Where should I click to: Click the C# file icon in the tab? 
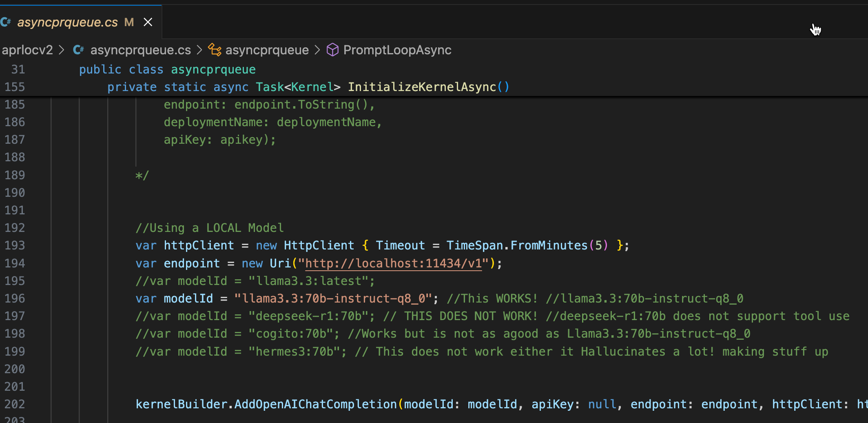click(x=6, y=22)
